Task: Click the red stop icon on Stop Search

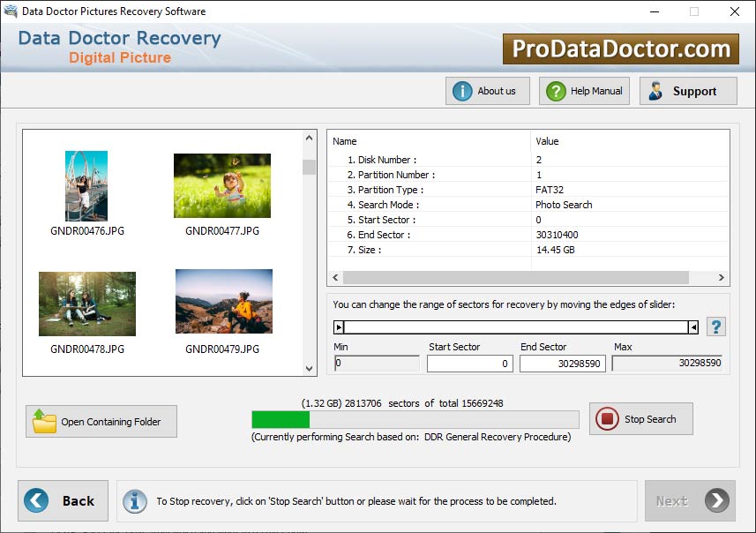Action: [x=607, y=418]
